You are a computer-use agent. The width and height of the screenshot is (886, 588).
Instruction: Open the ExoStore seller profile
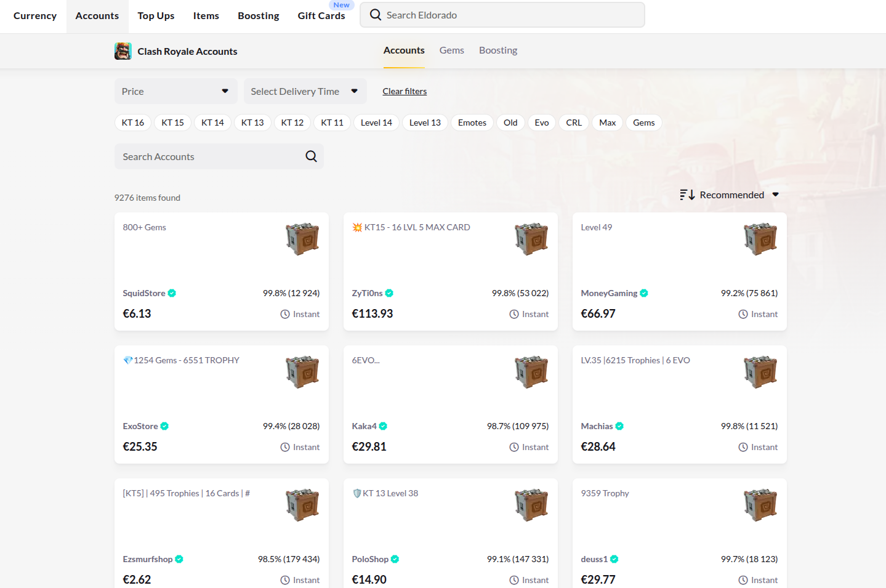click(140, 425)
